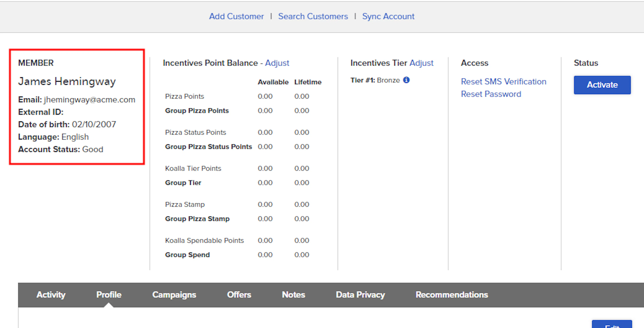Go to the Offers tab
The image size is (644, 328).
pyautogui.click(x=239, y=295)
